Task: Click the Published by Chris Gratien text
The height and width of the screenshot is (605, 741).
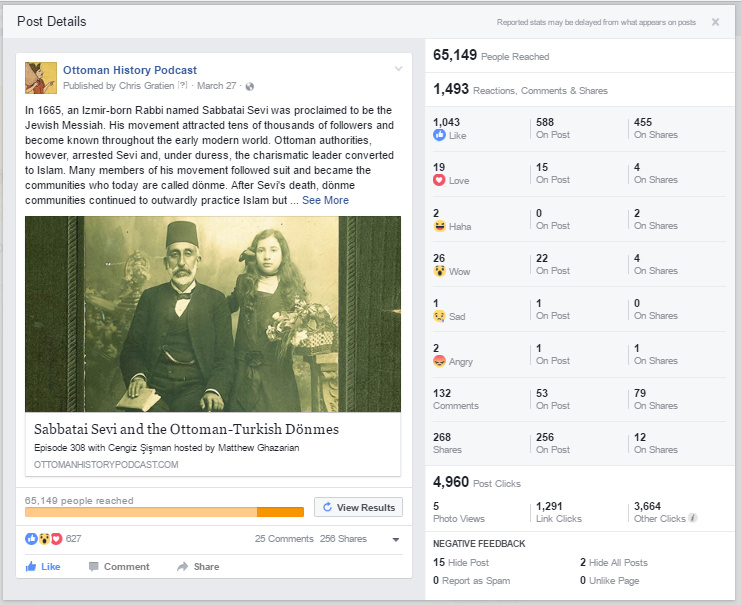Action: click(119, 86)
